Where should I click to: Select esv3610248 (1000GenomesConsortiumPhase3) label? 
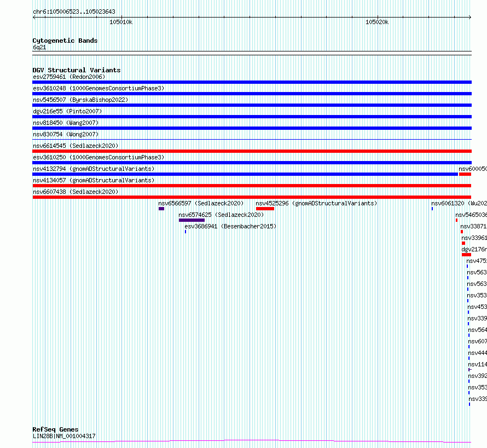click(98, 88)
